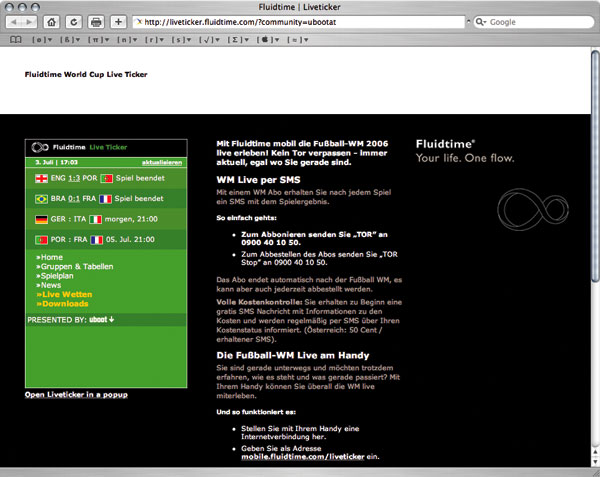Click the WM Live per SMS heading
The height and width of the screenshot is (477, 600).
(258, 180)
